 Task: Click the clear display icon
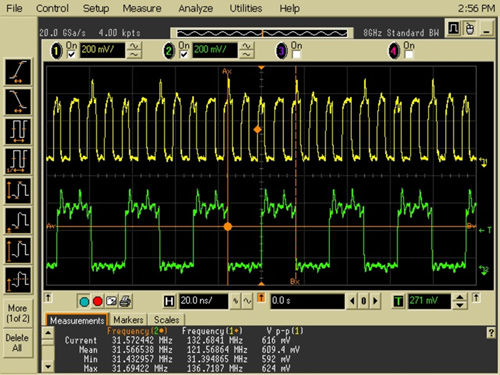click(111, 301)
